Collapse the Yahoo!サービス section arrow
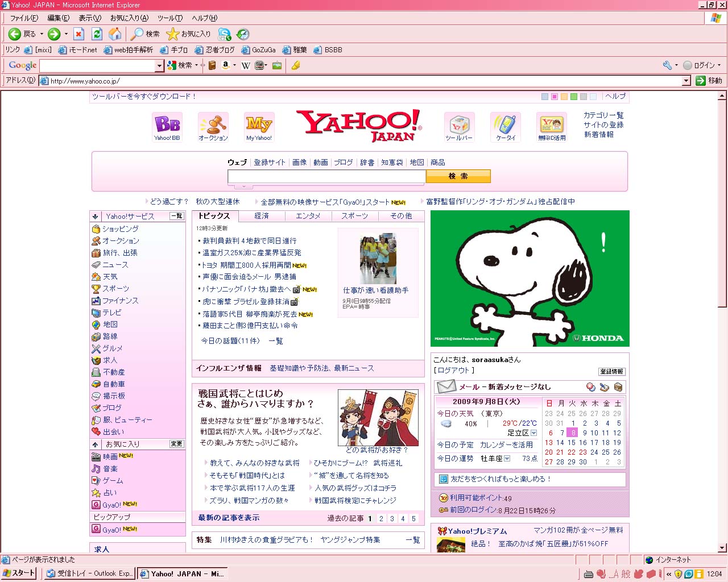728x582 pixels. [x=95, y=216]
